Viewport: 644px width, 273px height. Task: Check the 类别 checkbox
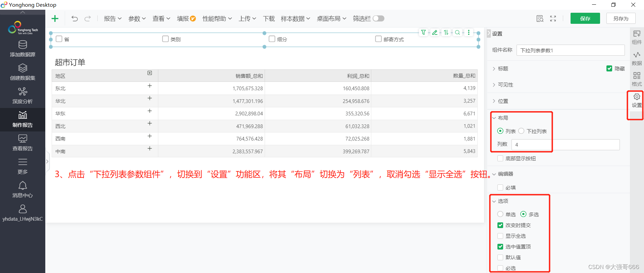click(165, 39)
